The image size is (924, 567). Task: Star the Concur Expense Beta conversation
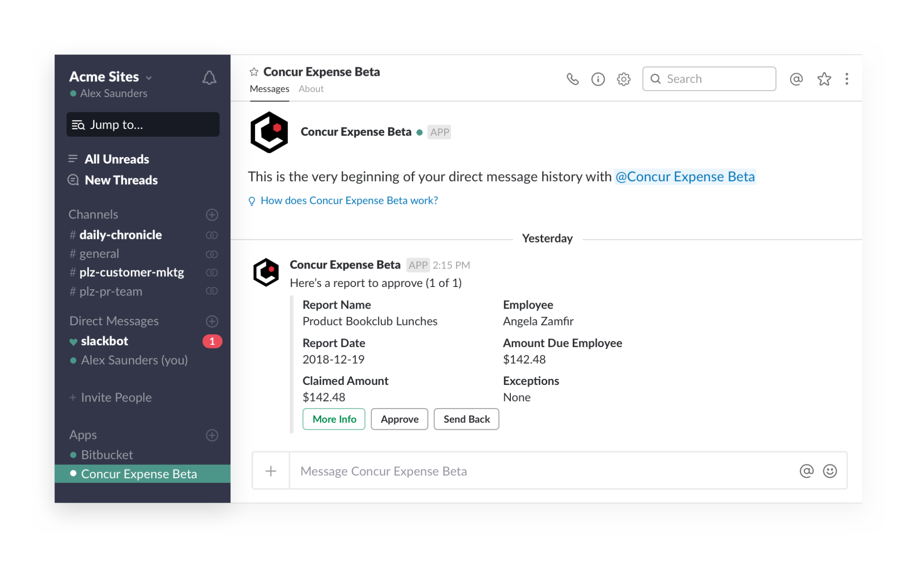[254, 72]
